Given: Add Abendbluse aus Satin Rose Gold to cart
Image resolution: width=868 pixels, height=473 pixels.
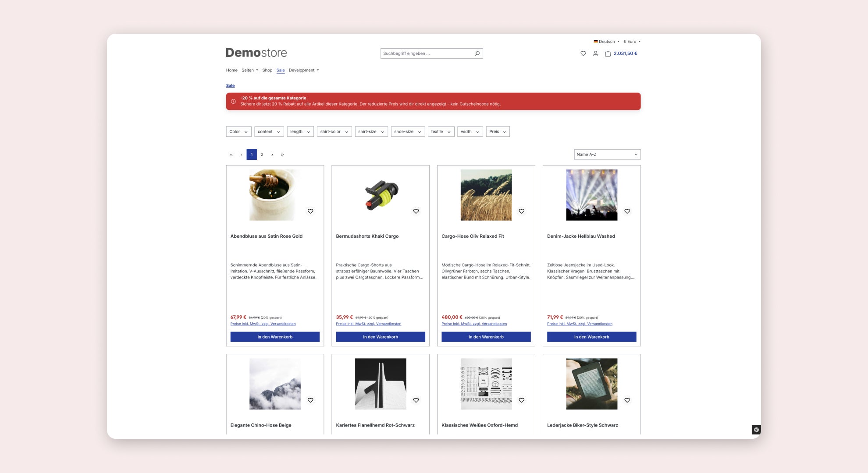Looking at the screenshot, I should pyautogui.click(x=275, y=337).
